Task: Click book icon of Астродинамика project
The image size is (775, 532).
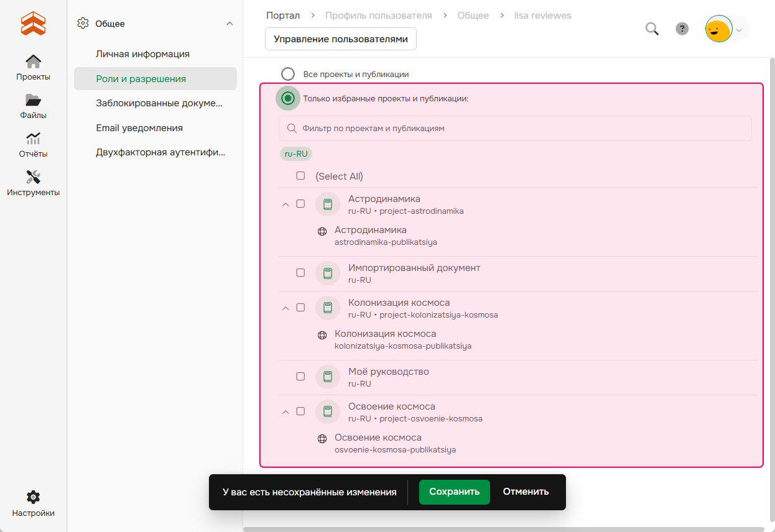Action: pyautogui.click(x=328, y=204)
